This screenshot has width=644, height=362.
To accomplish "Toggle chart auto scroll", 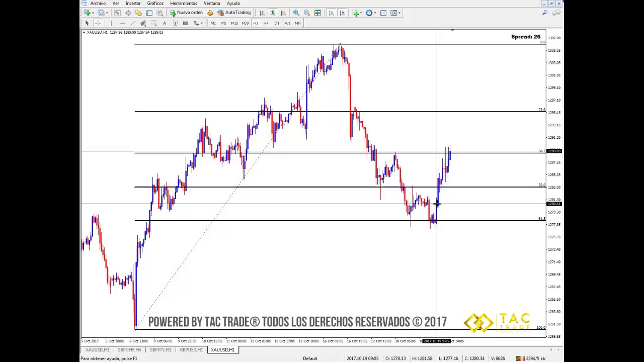I will (x=331, y=13).
